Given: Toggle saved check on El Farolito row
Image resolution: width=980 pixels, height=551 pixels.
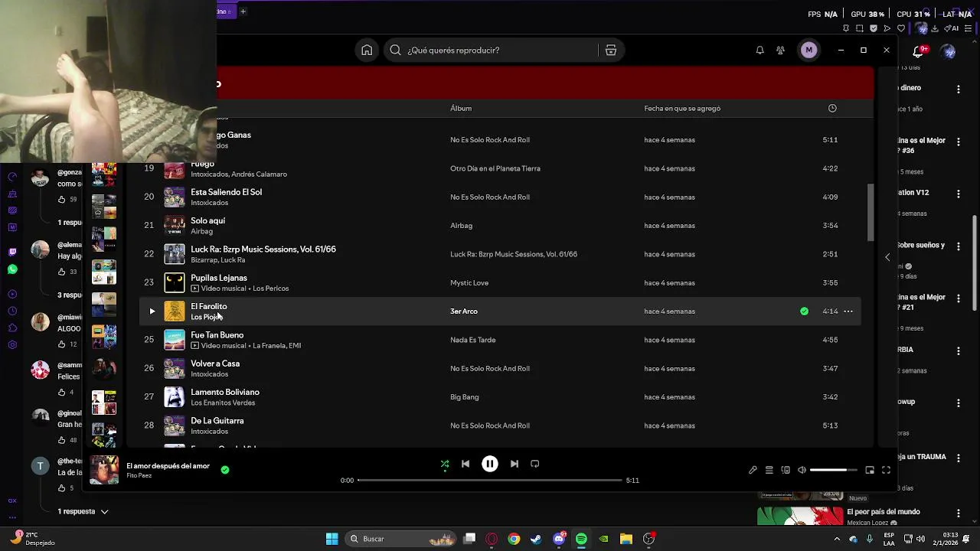Looking at the screenshot, I should [804, 311].
